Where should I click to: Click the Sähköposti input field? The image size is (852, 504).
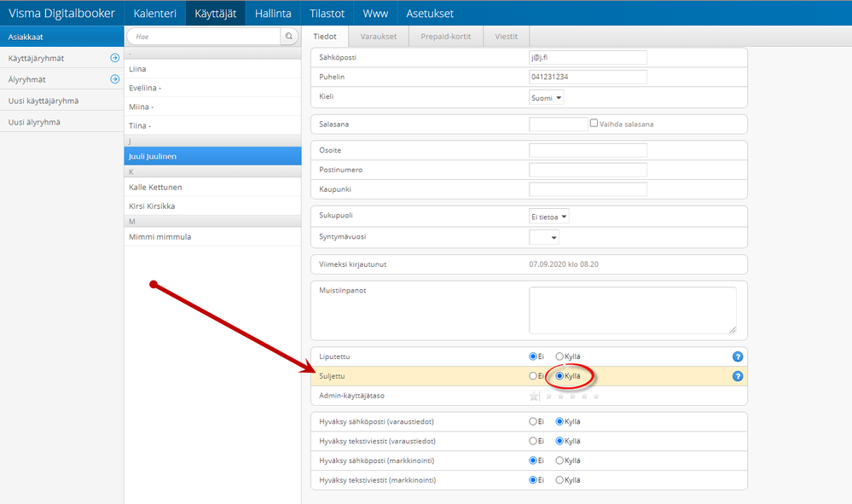pos(588,57)
